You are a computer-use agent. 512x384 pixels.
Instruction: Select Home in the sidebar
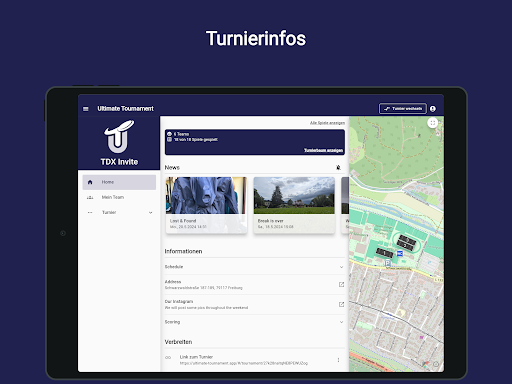tap(119, 182)
